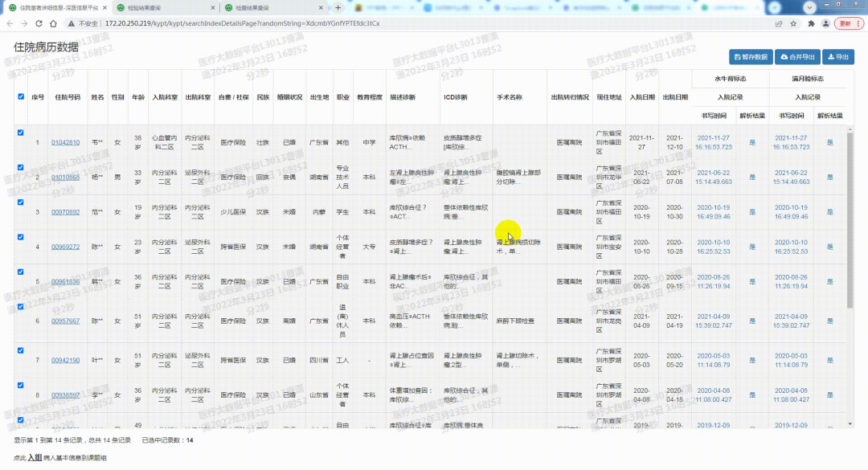Open the extensions puzzle icon
This screenshot has height=470, width=868.
pos(812,24)
